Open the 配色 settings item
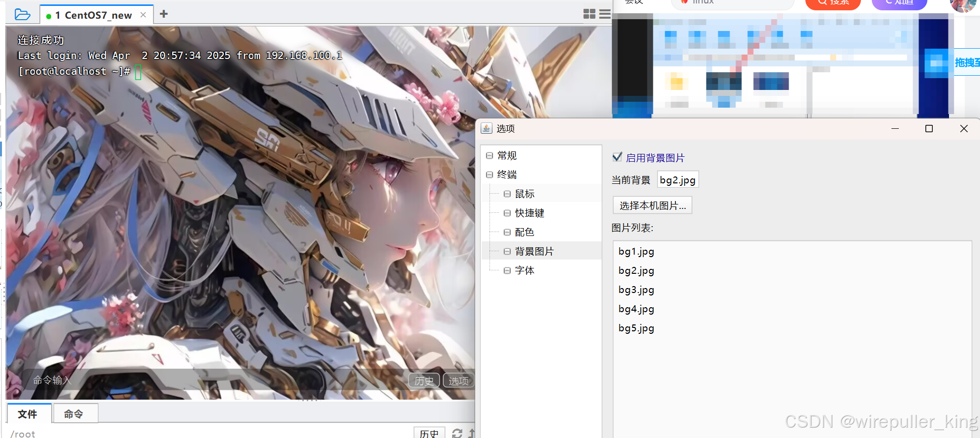The width and height of the screenshot is (980, 438). (x=524, y=232)
